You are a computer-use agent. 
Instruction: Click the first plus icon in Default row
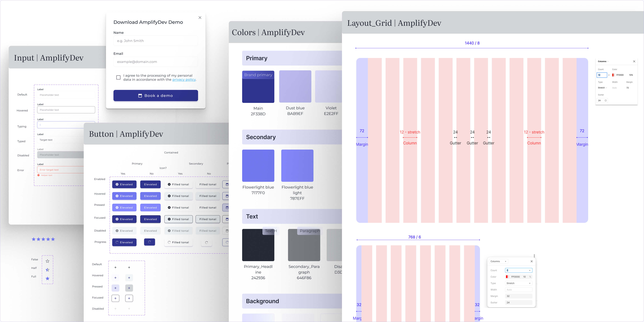[115, 267]
